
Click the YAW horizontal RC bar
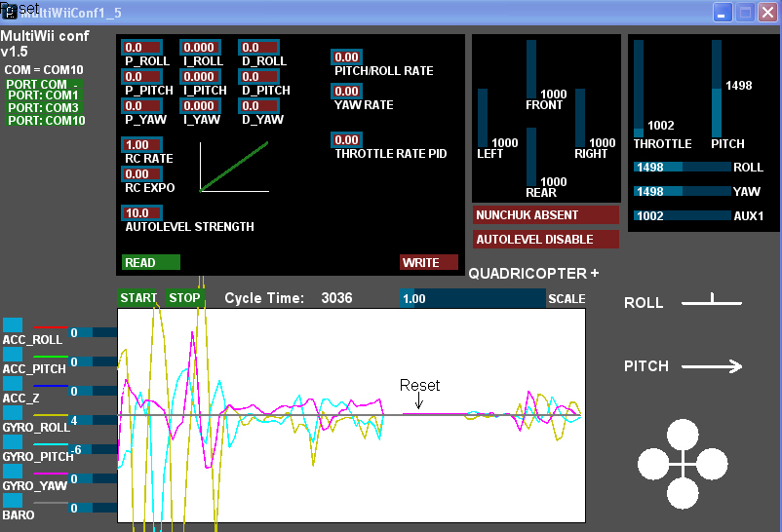(x=683, y=191)
